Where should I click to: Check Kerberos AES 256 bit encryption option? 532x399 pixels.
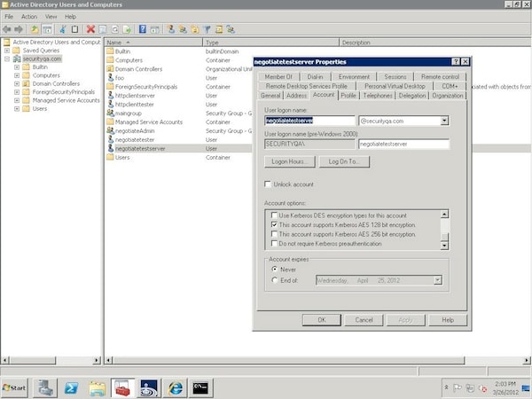274,234
